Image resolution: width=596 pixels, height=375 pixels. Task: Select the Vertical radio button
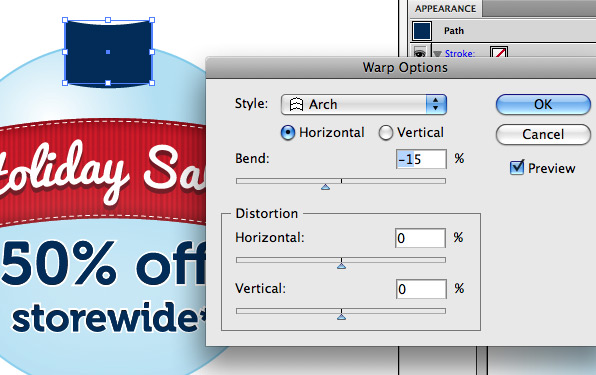385,133
